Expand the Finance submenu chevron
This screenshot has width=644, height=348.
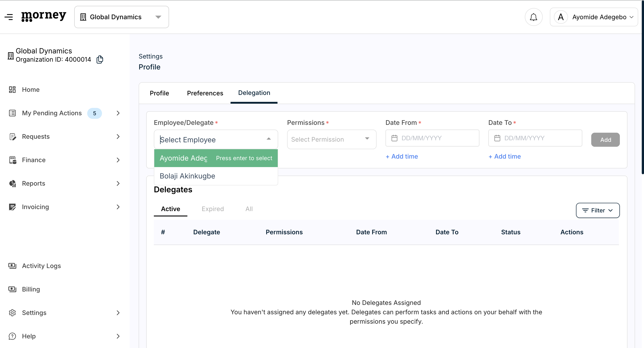click(x=118, y=160)
